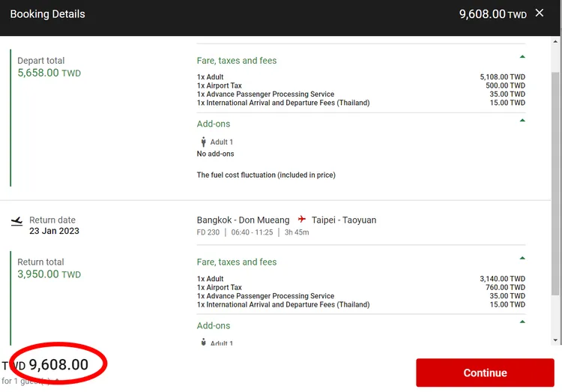Select the depart Fare, taxes and fees heading
Viewport: 562px width, 392px height.
237,61
